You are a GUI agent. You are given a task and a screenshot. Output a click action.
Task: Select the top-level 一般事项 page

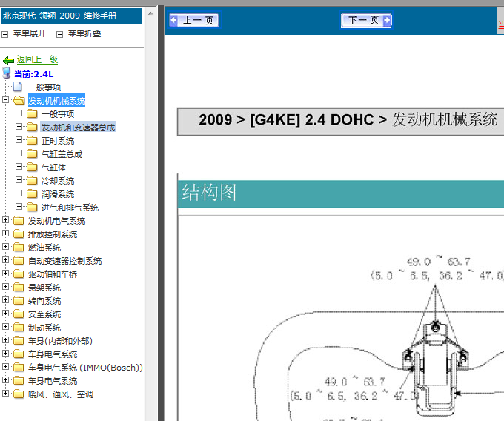pyautogui.click(x=44, y=87)
